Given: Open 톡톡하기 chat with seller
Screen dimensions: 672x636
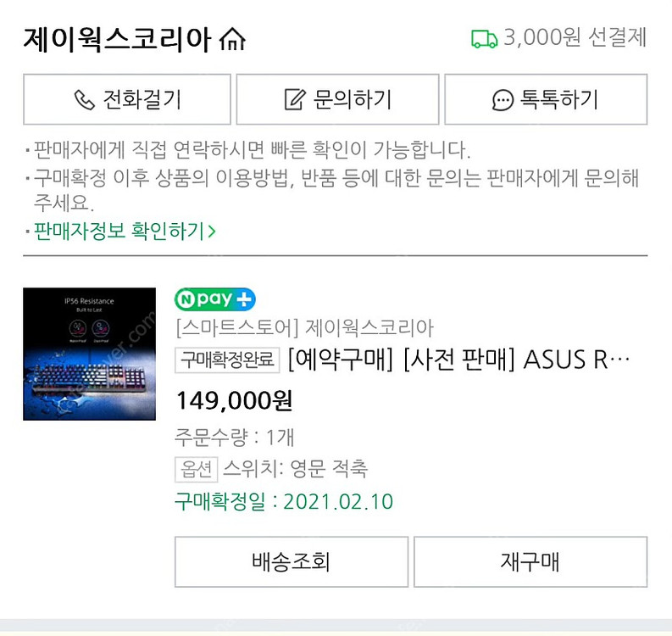Looking at the screenshot, I should (545, 100).
